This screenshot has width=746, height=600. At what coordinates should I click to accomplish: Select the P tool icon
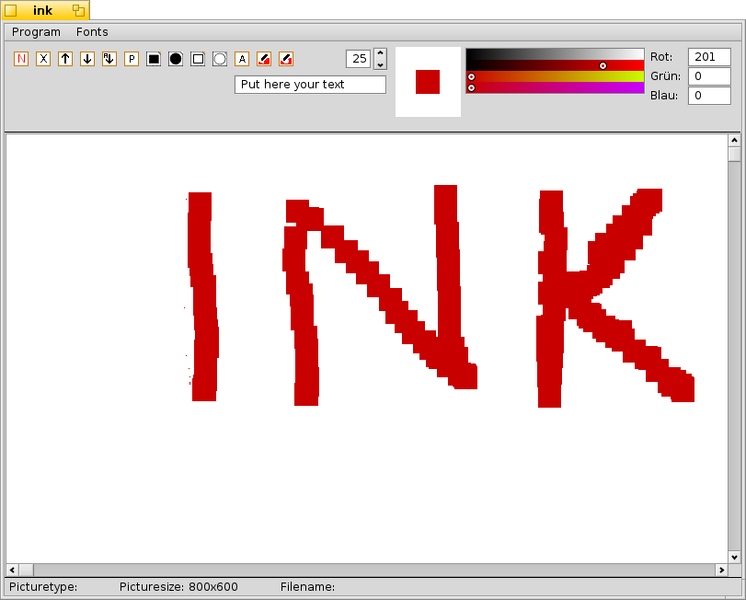click(131, 59)
